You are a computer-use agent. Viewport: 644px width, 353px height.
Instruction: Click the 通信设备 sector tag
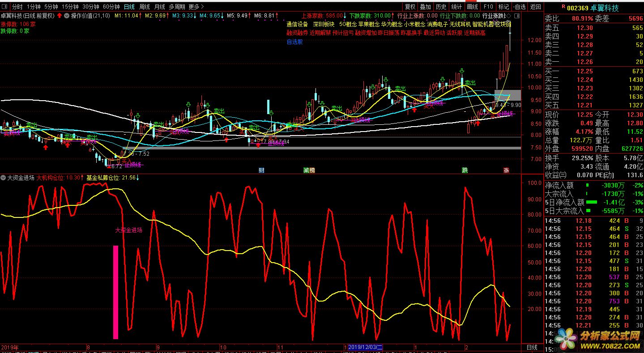point(298,24)
